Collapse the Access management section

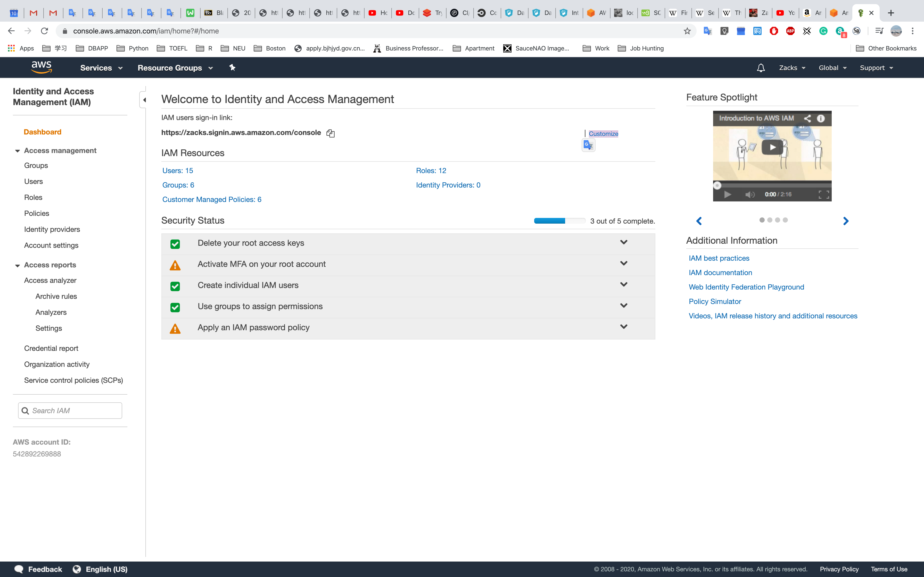(x=18, y=151)
